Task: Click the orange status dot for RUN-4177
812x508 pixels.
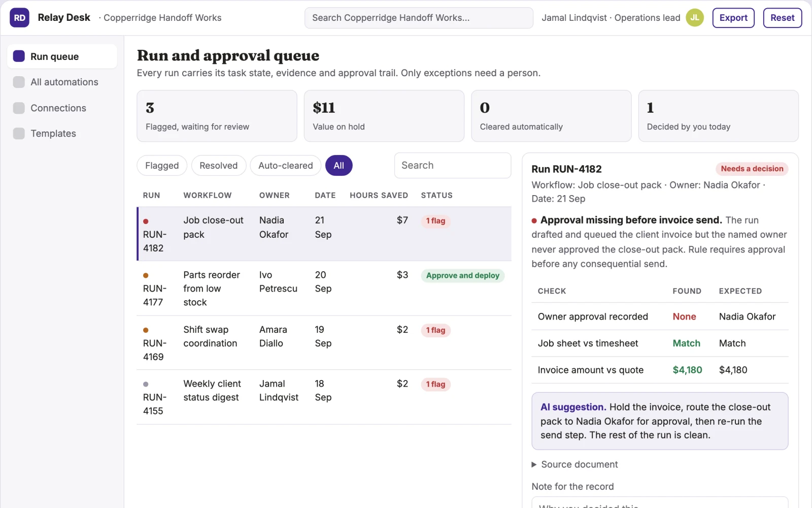Action: (146, 276)
